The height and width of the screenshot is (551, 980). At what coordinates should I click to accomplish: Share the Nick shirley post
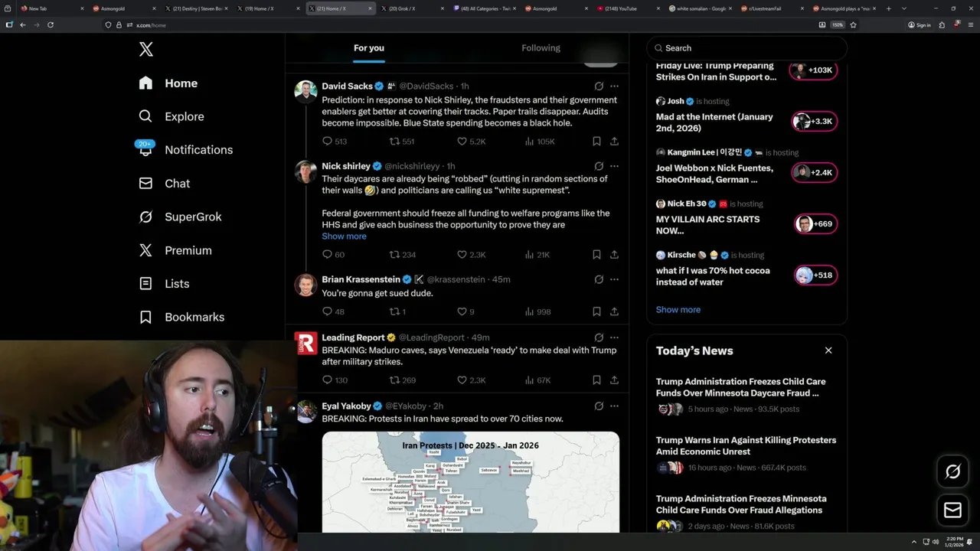click(x=614, y=255)
